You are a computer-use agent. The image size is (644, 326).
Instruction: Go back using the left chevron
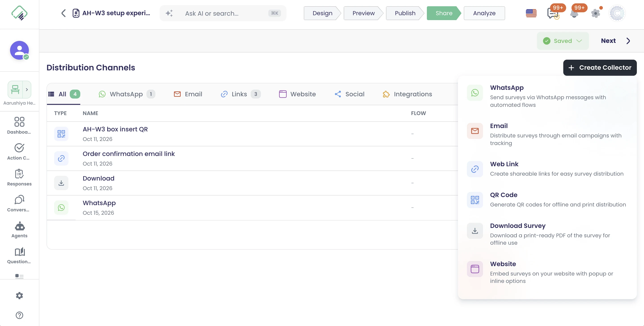(64, 13)
